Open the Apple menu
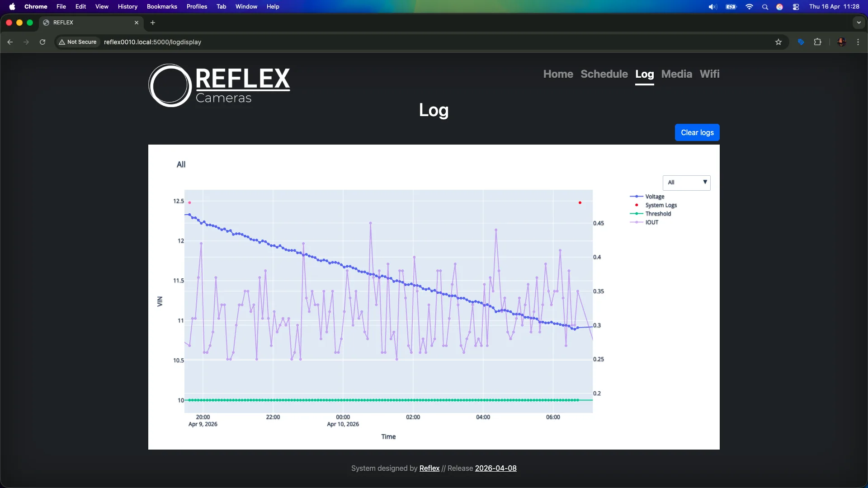This screenshot has height=488, width=868. tap(12, 7)
